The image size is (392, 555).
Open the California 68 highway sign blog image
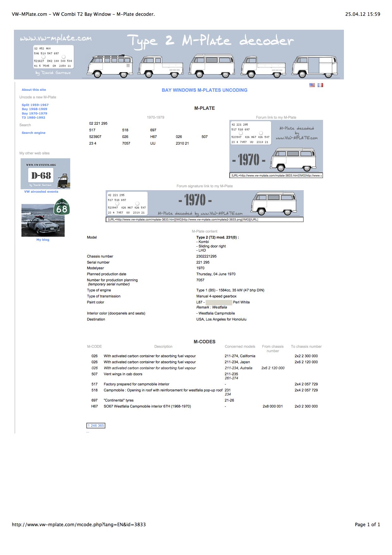pyautogui.click(x=62, y=207)
